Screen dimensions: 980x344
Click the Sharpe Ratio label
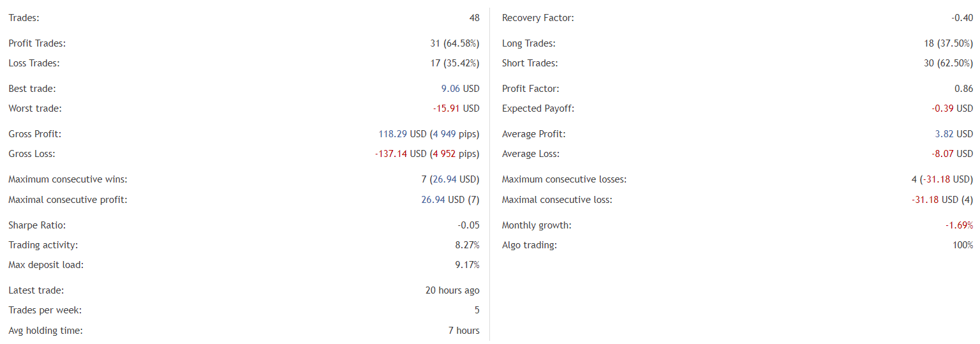coord(37,225)
